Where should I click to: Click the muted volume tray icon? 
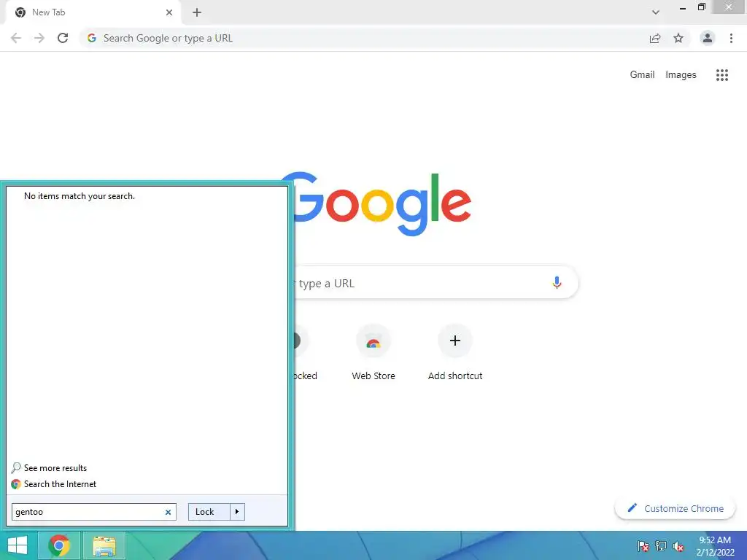[x=678, y=545]
